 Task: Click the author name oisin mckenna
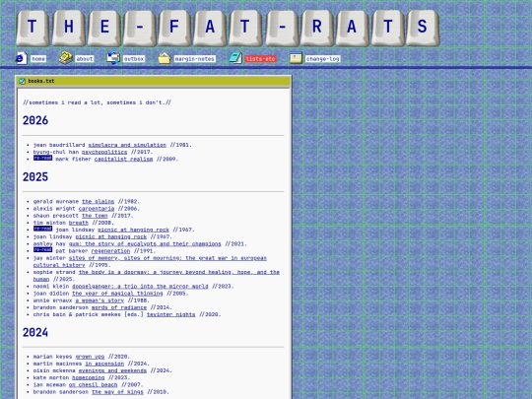coord(54,370)
